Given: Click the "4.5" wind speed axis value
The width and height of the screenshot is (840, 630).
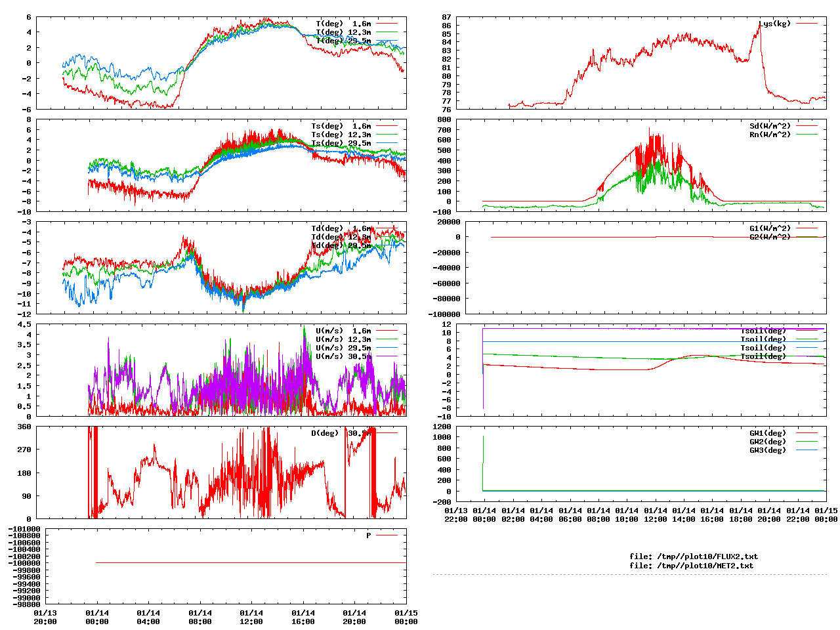Looking at the screenshot, I should coord(24,324).
